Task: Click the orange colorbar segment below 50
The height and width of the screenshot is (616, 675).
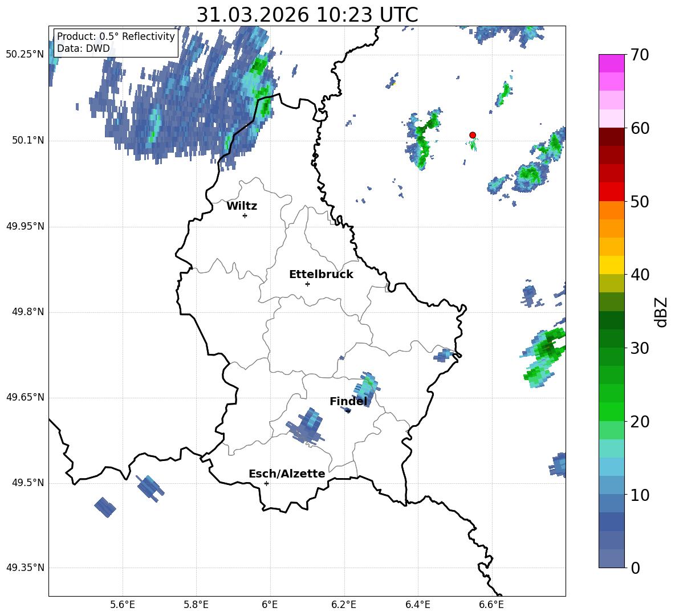Action: [x=611, y=210]
